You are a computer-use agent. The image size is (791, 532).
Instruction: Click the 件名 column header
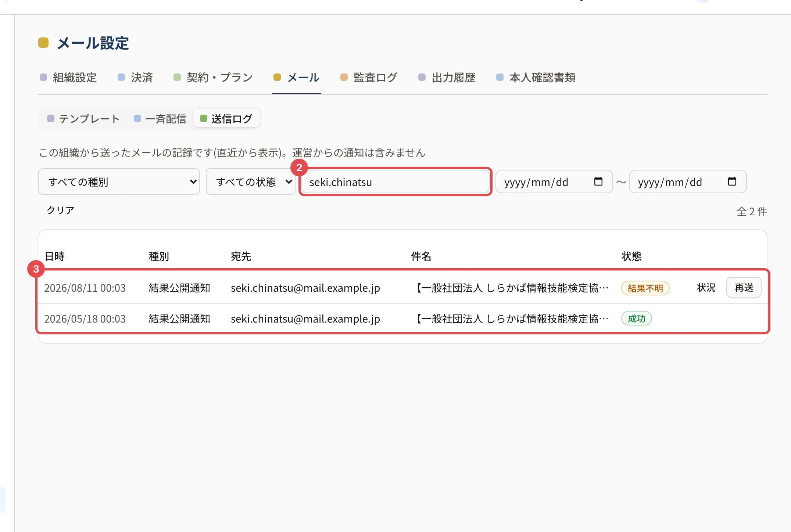tap(421, 256)
